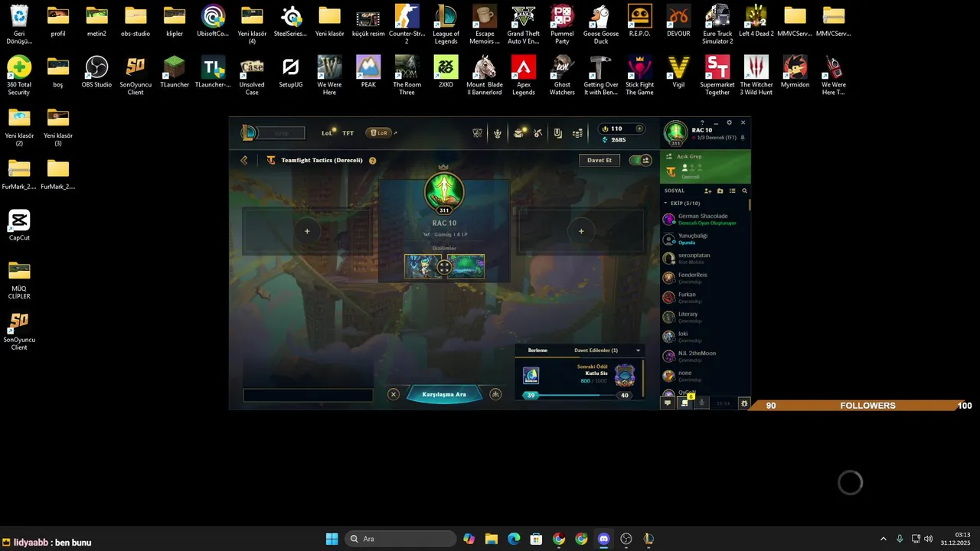Select friend FeederReis in friends list
Screen dimensions: 980x551
click(704, 278)
